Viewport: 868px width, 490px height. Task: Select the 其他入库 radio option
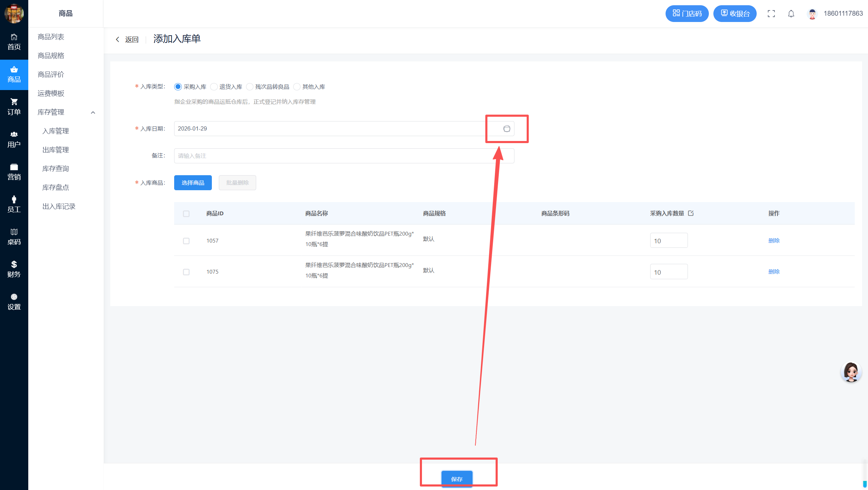(x=297, y=87)
